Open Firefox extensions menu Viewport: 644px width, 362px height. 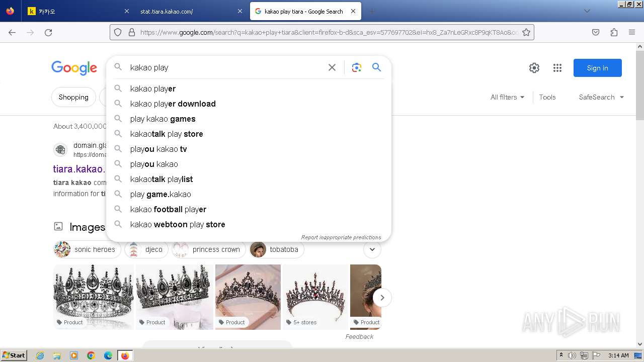614,32
